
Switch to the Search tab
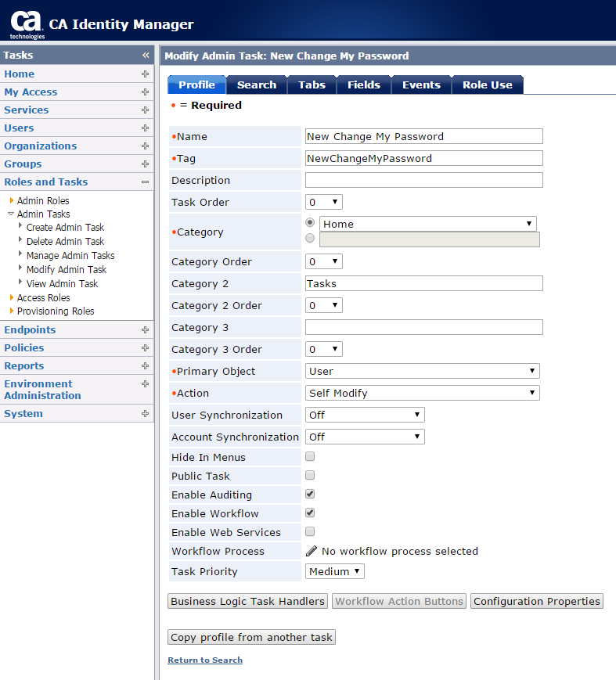point(257,85)
